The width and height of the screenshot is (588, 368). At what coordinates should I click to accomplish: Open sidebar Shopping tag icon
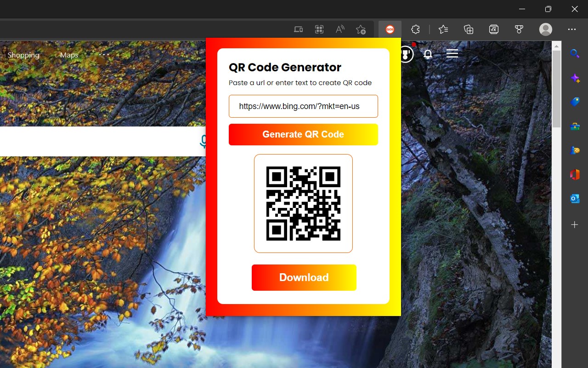coord(575,102)
